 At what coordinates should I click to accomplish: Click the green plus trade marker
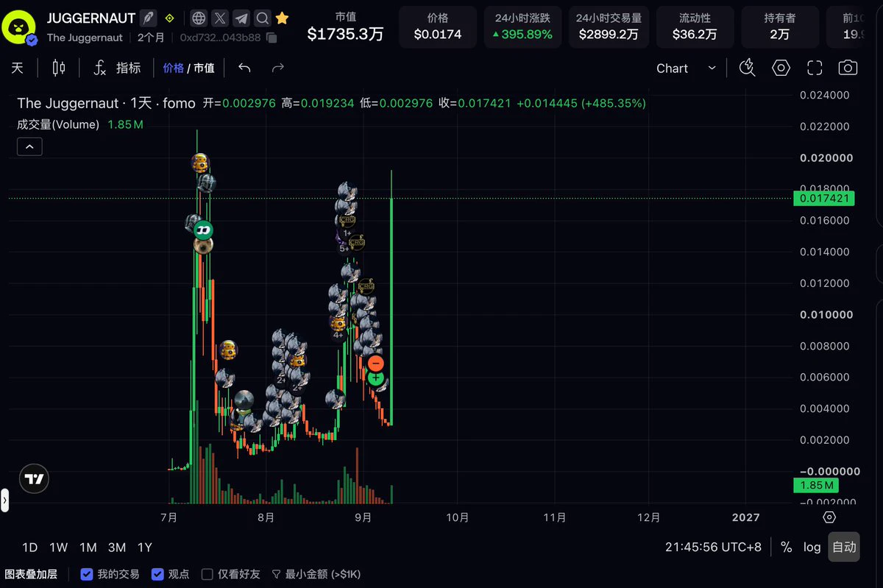click(376, 378)
